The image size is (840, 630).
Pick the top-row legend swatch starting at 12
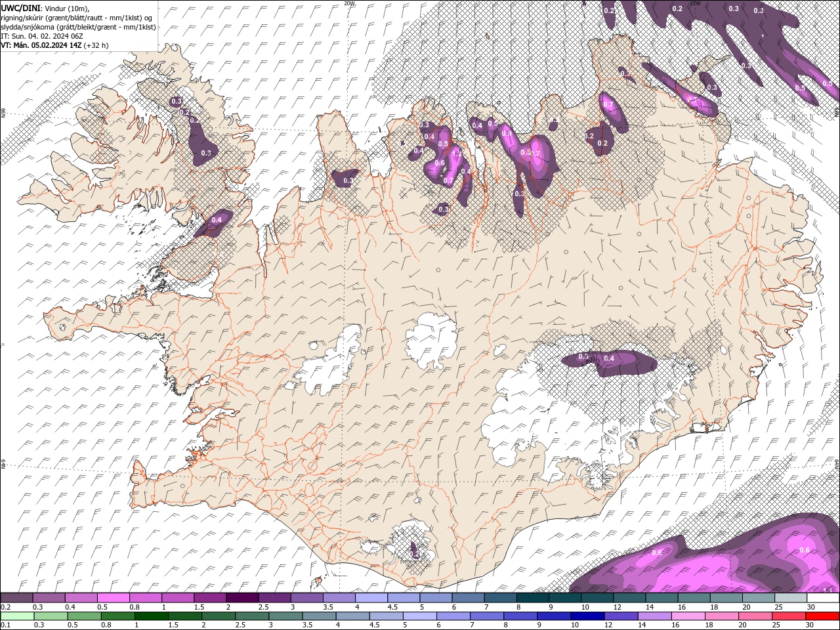point(629,598)
